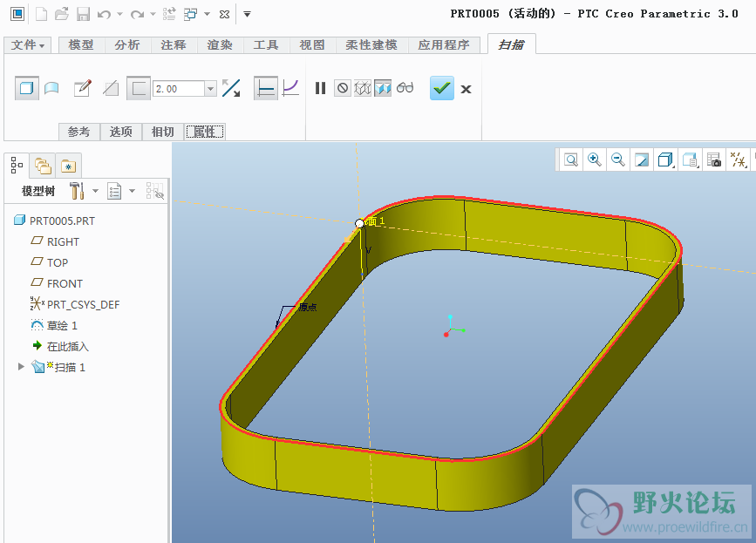Open the redo history dropdown arrow
This screenshot has height=543, width=756.
pyautogui.click(x=153, y=15)
